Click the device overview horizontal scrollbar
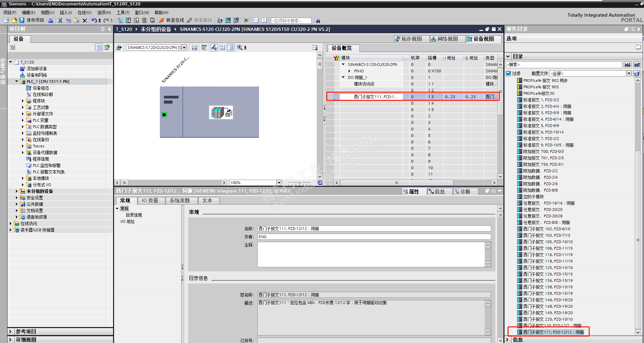The height and width of the screenshot is (343, 644). coord(397,183)
